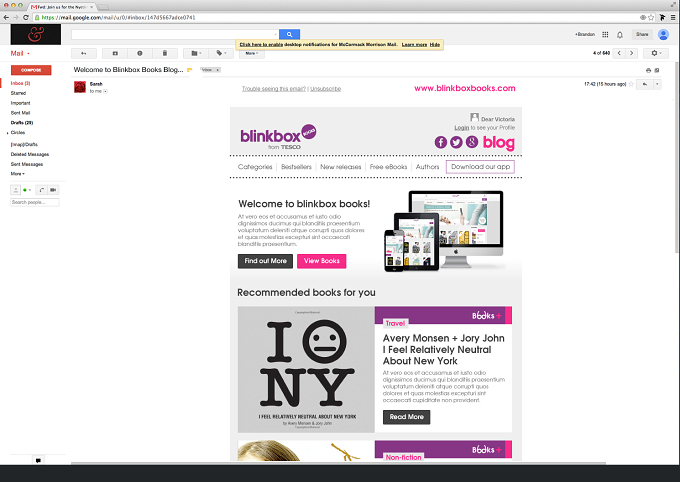
Task: Show details for the 'to me' recipients
Action: click(x=105, y=92)
